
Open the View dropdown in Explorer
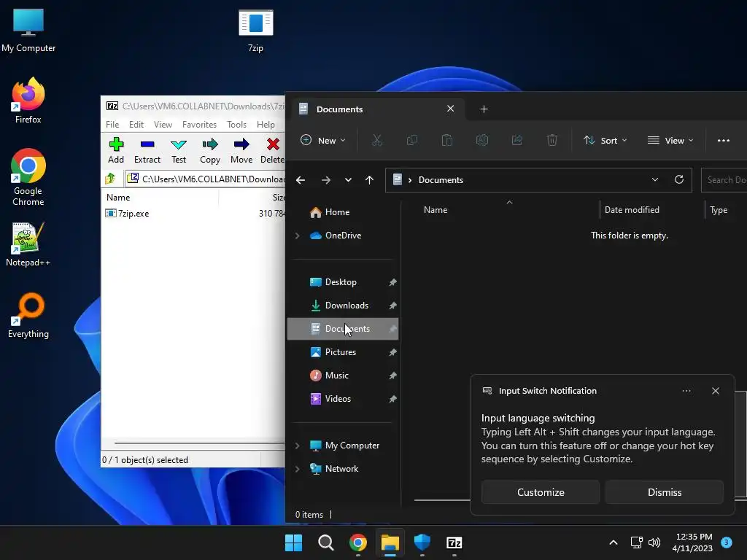coord(670,141)
